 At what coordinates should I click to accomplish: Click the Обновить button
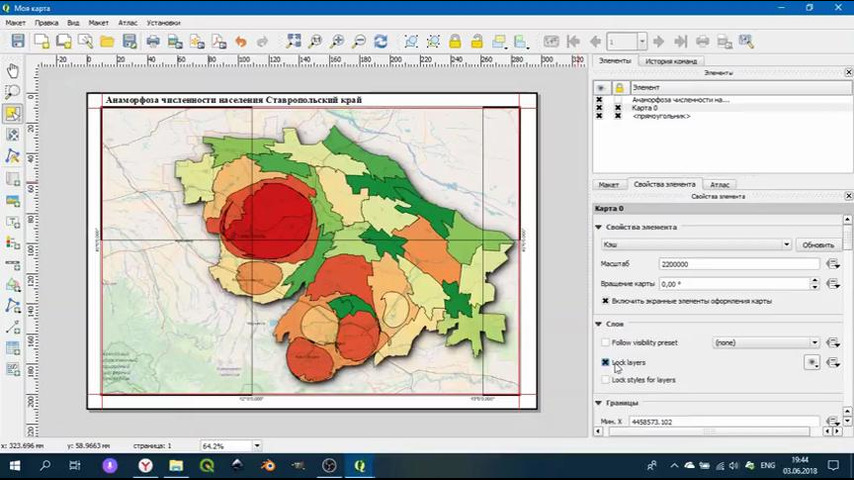[817, 244]
